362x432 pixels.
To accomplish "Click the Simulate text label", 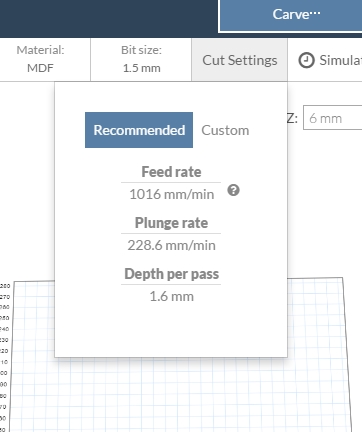I will click(x=340, y=60).
